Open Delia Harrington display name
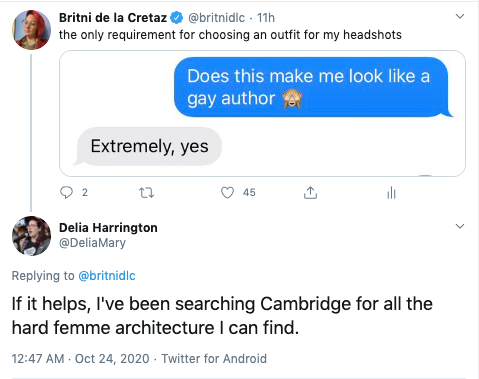 (x=108, y=228)
